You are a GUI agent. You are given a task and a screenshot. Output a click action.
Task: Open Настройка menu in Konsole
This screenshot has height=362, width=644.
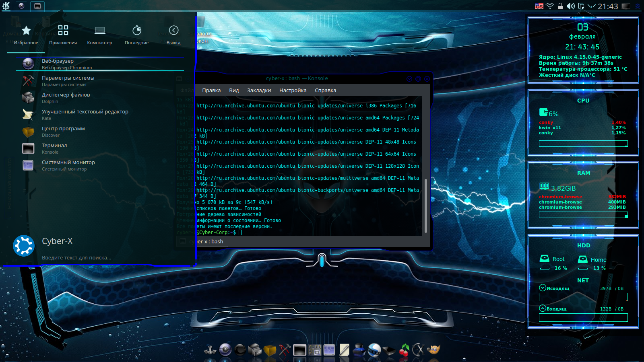coord(293,90)
